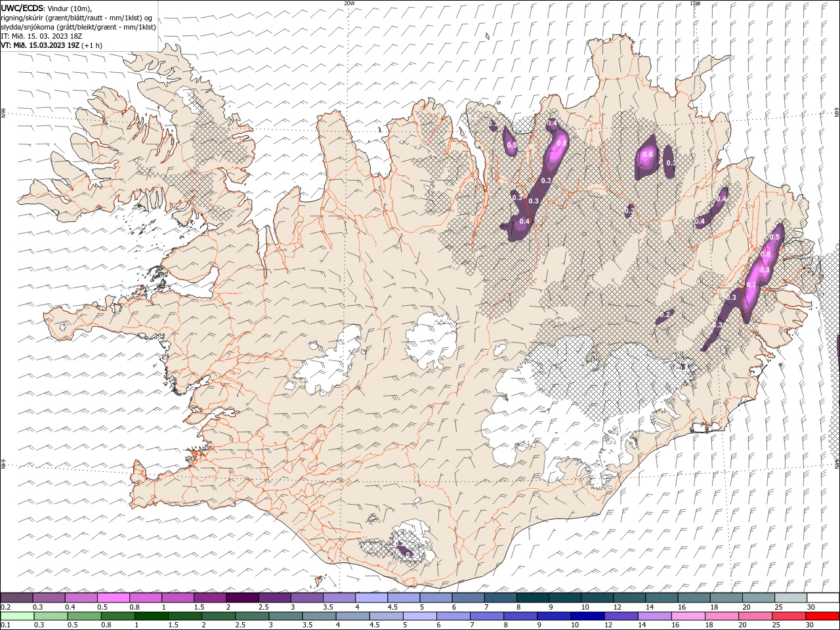
Task: Select the light pink swatch labeled 16, rain legend
Action: click(688, 616)
